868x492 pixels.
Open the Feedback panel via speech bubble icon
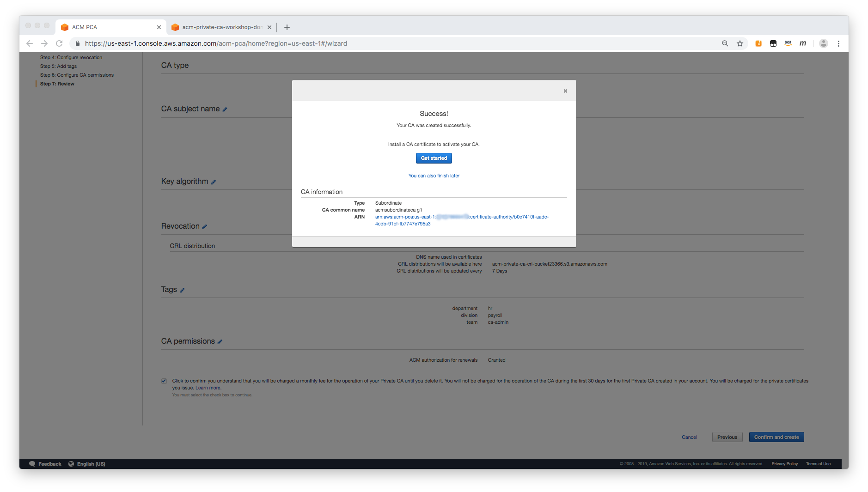(x=32, y=463)
